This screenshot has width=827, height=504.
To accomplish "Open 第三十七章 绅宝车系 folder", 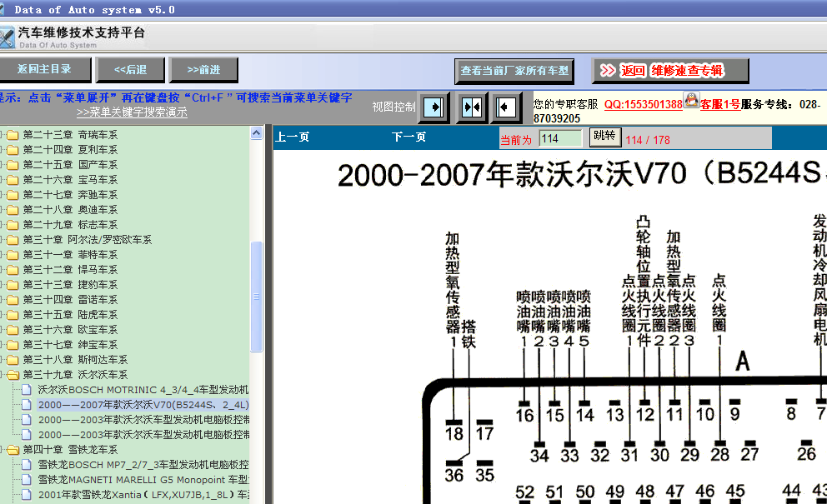I will click(70, 345).
